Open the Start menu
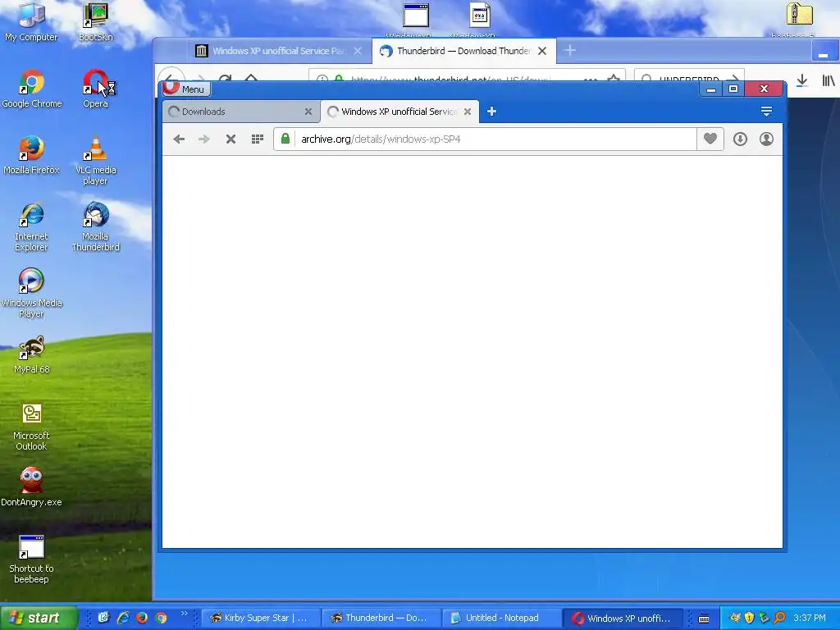840x630 pixels. (x=39, y=618)
